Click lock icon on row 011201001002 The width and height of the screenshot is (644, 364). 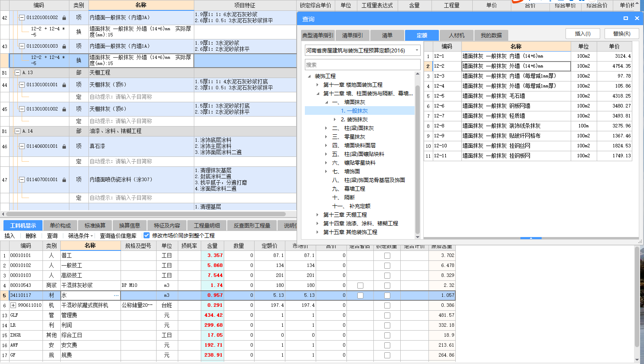64,18
